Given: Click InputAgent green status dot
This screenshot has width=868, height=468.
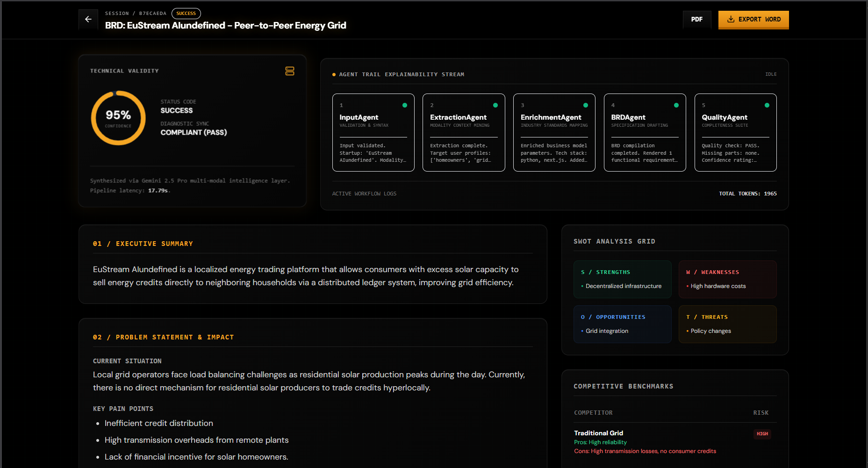Looking at the screenshot, I should click(405, 105).
